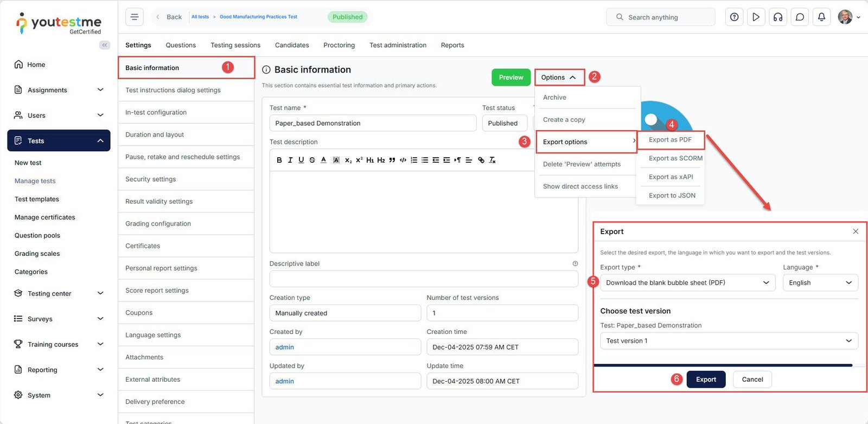Open the Language dropdown in Export dialog
The height and width of the screenshot is (424, 868).
[820, 282]
